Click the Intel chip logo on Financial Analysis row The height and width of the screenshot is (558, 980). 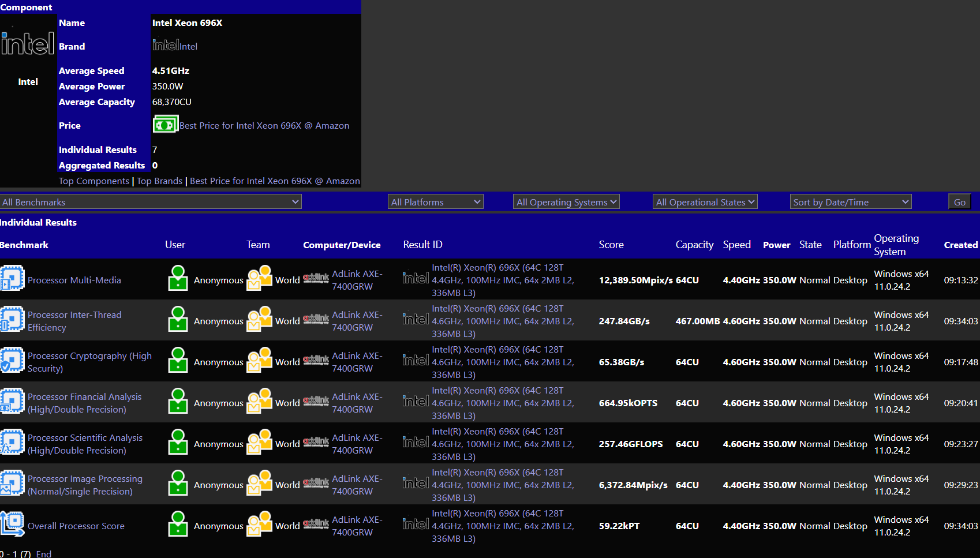415,400
